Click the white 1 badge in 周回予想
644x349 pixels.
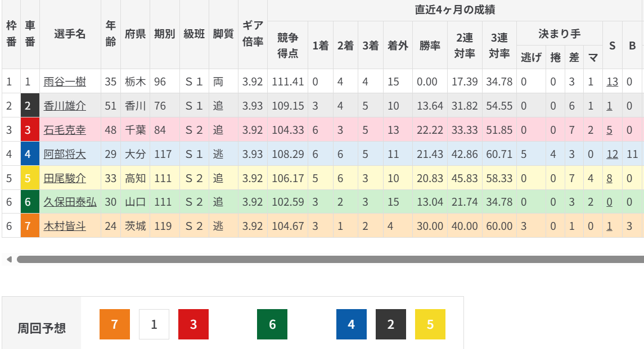coord(154,324)
